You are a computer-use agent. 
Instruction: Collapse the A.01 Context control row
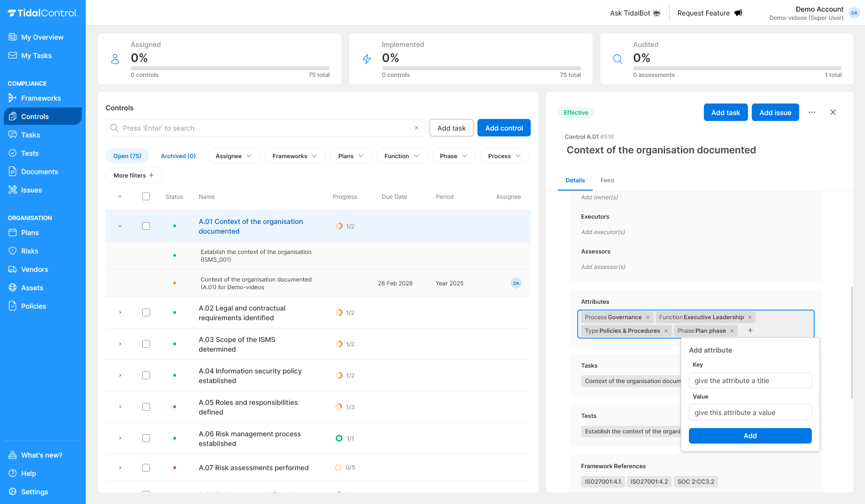point(120,225)
